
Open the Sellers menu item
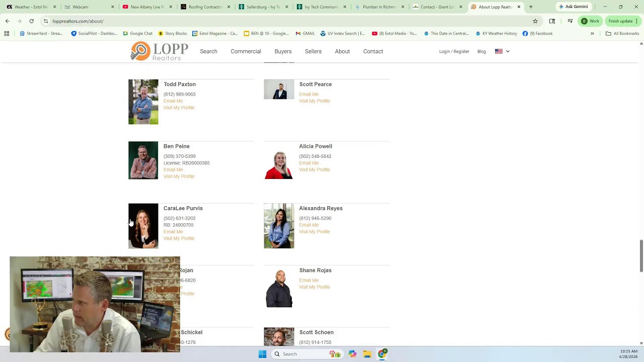point(313,51)
